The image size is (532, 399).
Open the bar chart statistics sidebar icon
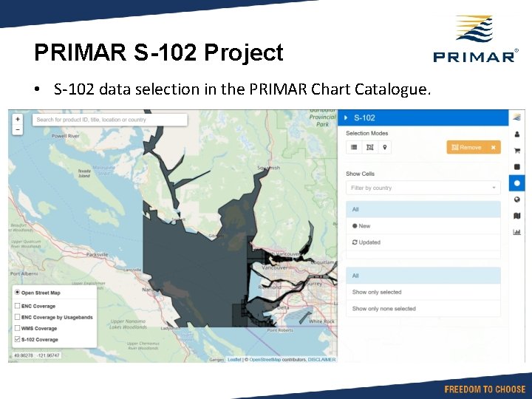(516, 232)
